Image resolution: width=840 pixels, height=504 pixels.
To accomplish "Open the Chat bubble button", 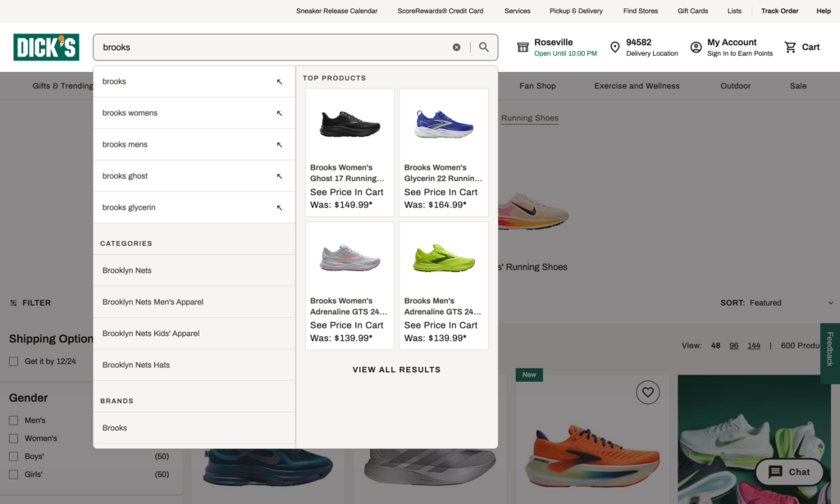I will (x=789, y=472).
